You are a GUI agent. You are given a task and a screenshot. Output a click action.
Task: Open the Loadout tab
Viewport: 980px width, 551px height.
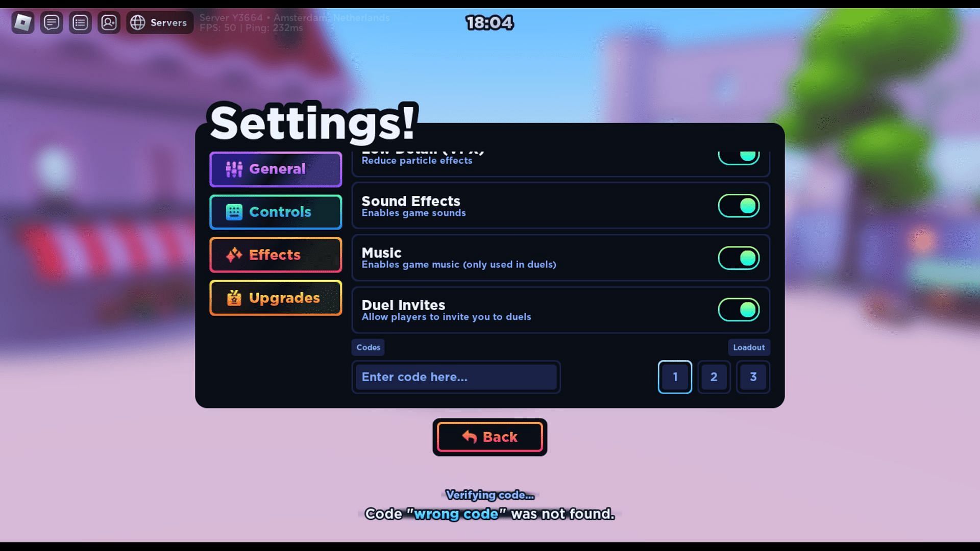748,347
